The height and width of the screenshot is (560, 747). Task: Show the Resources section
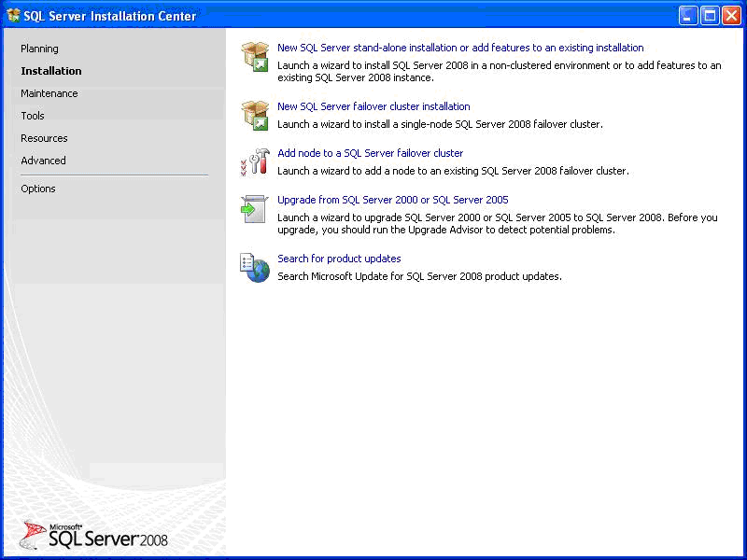pos(44,138)
